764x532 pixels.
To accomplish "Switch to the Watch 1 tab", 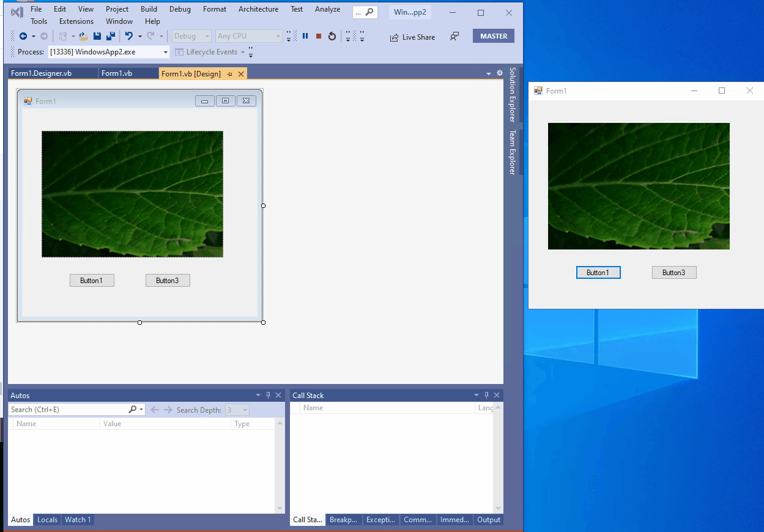I will coord(78,519).
